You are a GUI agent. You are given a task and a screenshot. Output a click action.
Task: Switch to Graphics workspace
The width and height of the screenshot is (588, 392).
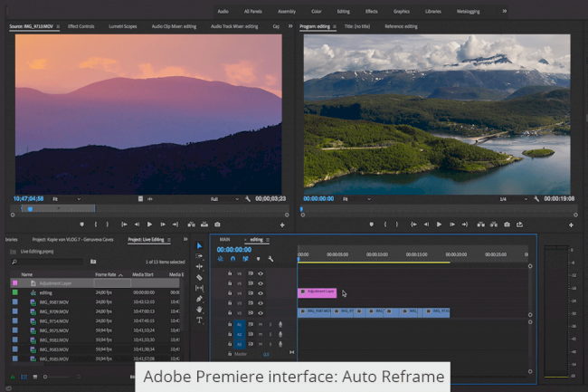click(x=402, y=11)
